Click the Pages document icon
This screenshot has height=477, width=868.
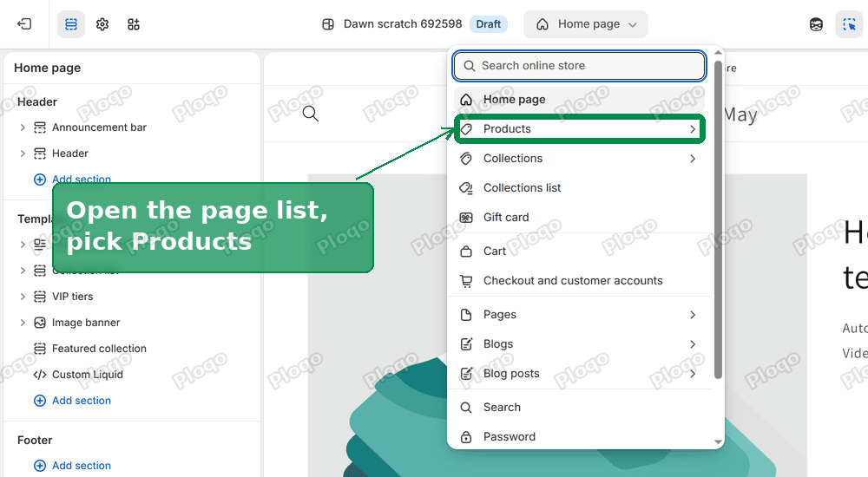(x=467, y=315)
